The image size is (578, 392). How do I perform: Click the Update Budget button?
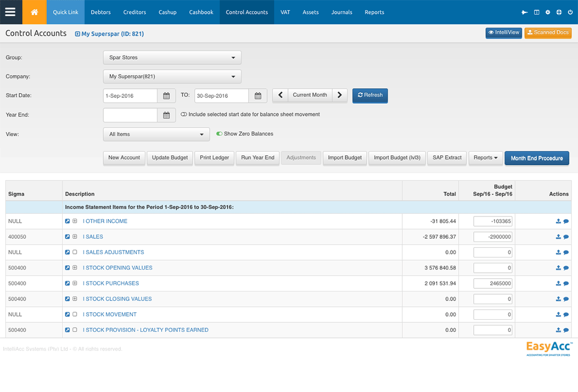coord(170,157)
